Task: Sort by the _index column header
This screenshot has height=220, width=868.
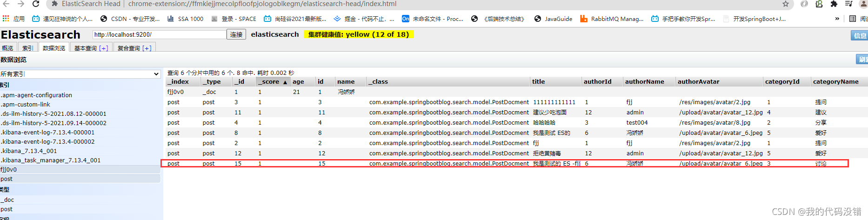Action: (x=183, y=81)
